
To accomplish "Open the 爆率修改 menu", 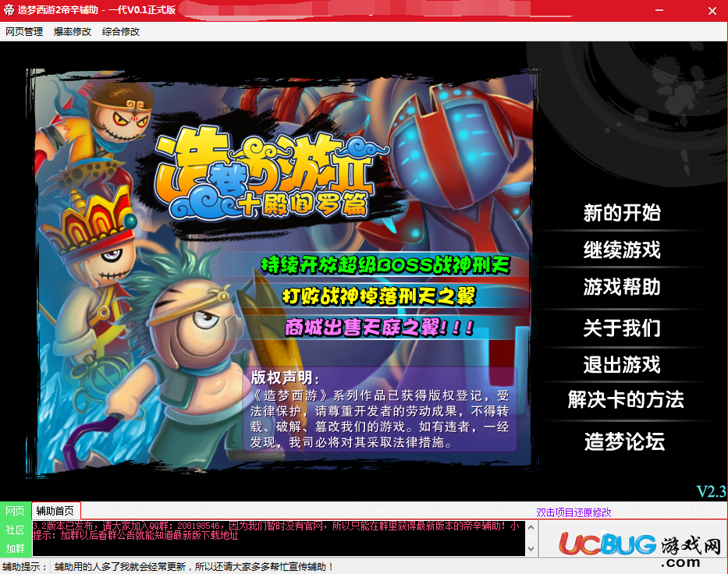I will (x=73, y=31).
